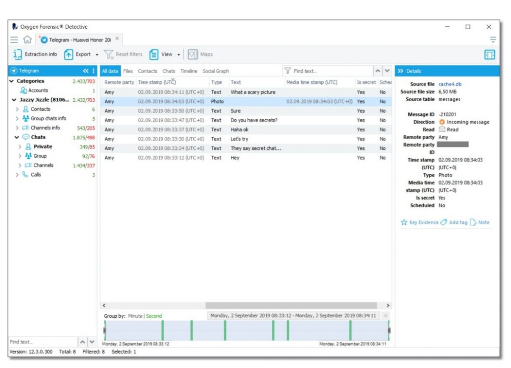Select the 'Hey' message row
511x368 pixels.
click(x=246, y=158)
